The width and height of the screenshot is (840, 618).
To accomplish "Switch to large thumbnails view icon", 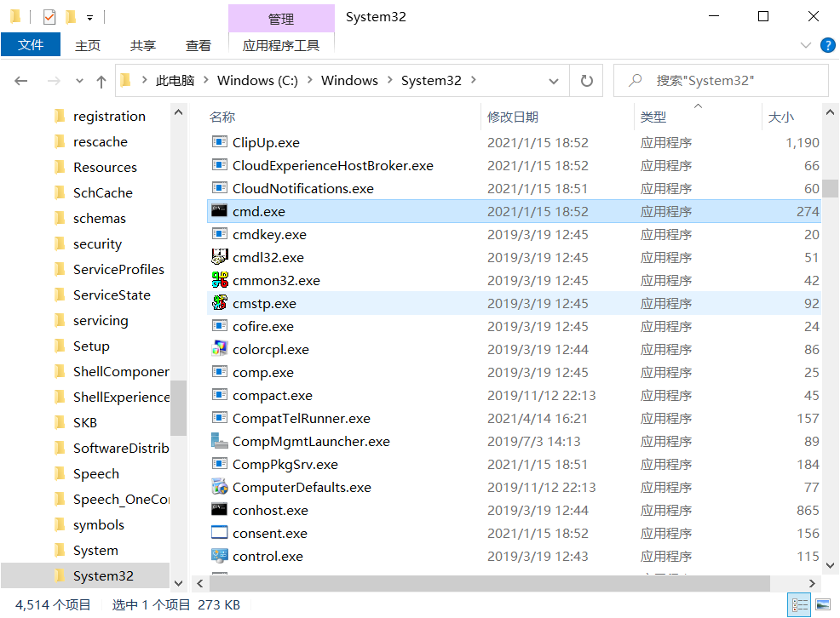I will tap(823, 605).
